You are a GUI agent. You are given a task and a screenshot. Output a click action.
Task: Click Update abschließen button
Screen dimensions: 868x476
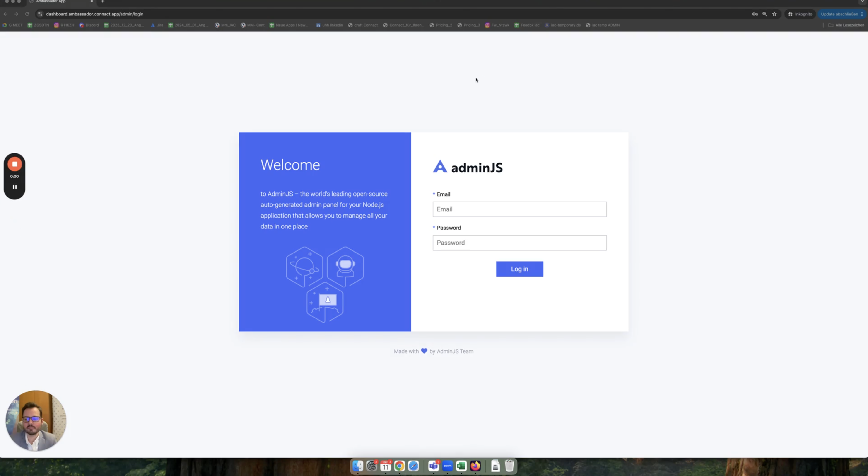pyautogui.click(x=839, y=14)
